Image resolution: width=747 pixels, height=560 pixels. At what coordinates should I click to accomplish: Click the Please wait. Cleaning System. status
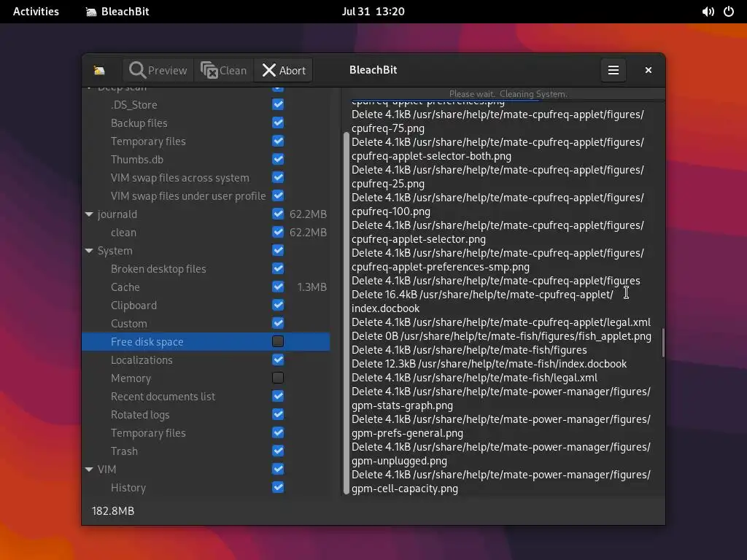[508, 94]
